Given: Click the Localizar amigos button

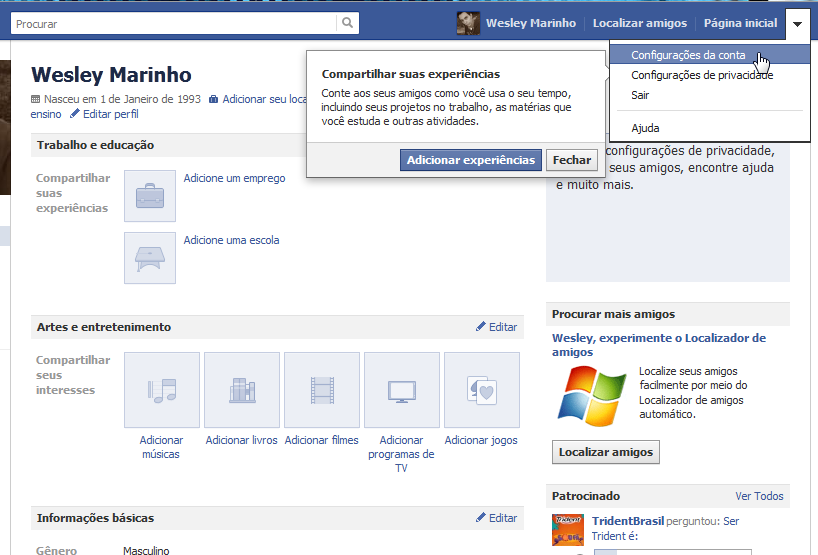Looking at the screenshot, I should click(x=605, y=452).
